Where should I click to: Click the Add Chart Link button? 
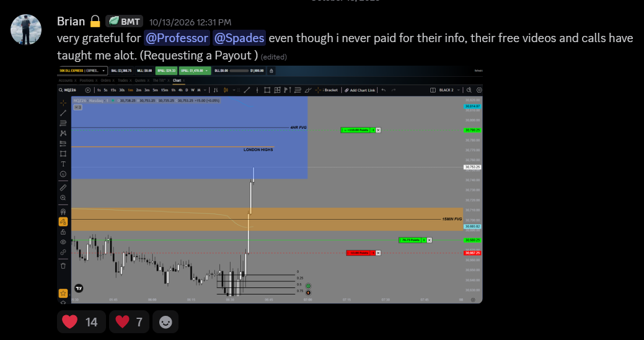click(x=359, y=90)
